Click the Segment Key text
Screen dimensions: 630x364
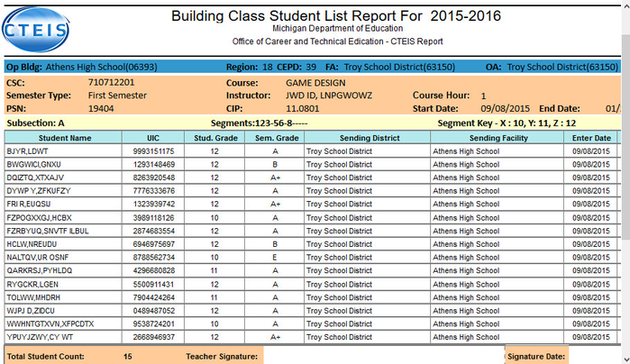pyautogui.click(x=507, y=123)
